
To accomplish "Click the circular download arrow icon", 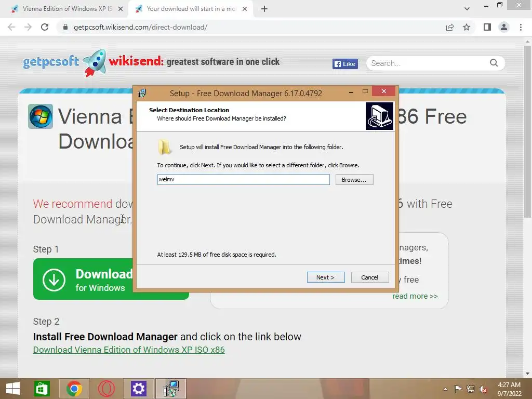I will click(x=54, y=280).
